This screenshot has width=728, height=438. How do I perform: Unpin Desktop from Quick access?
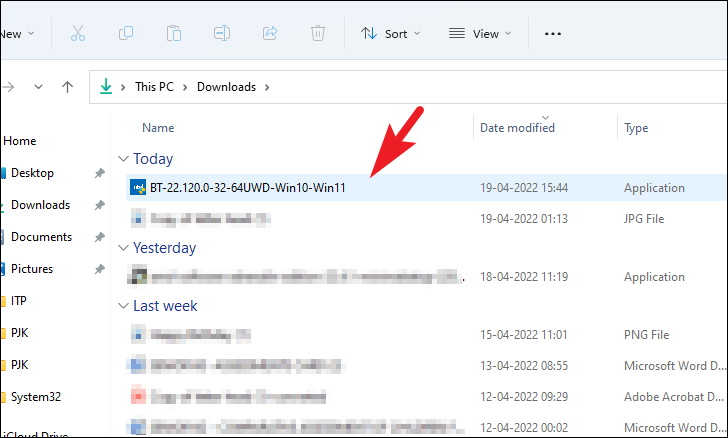click(x=99, y=173)
